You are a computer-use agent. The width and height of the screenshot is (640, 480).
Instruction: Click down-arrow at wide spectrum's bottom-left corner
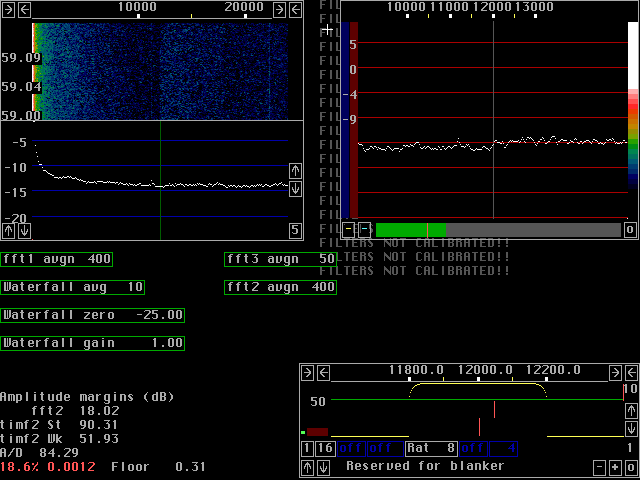(x=24, y=231)
